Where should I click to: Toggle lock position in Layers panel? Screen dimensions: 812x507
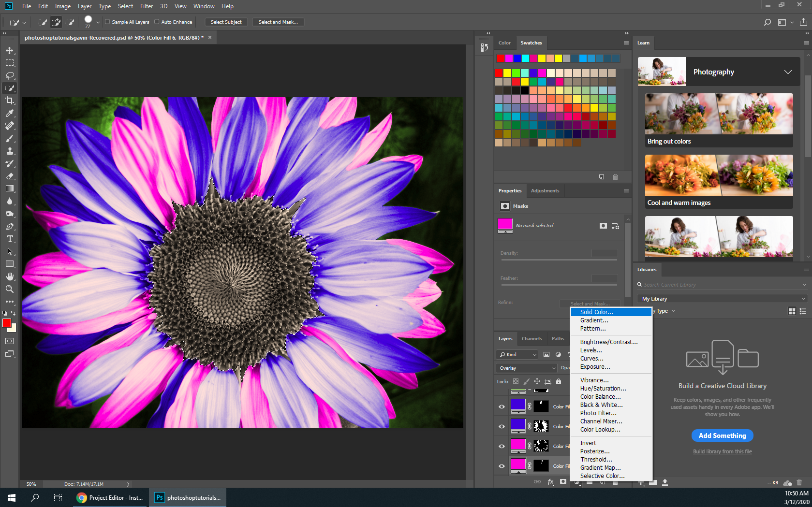(x=537, y=381)
